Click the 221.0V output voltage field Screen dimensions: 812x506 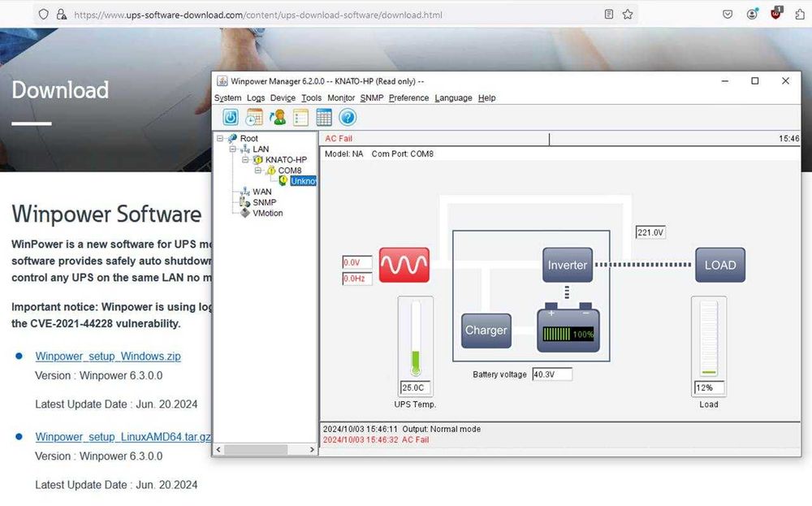pos(650,232)
